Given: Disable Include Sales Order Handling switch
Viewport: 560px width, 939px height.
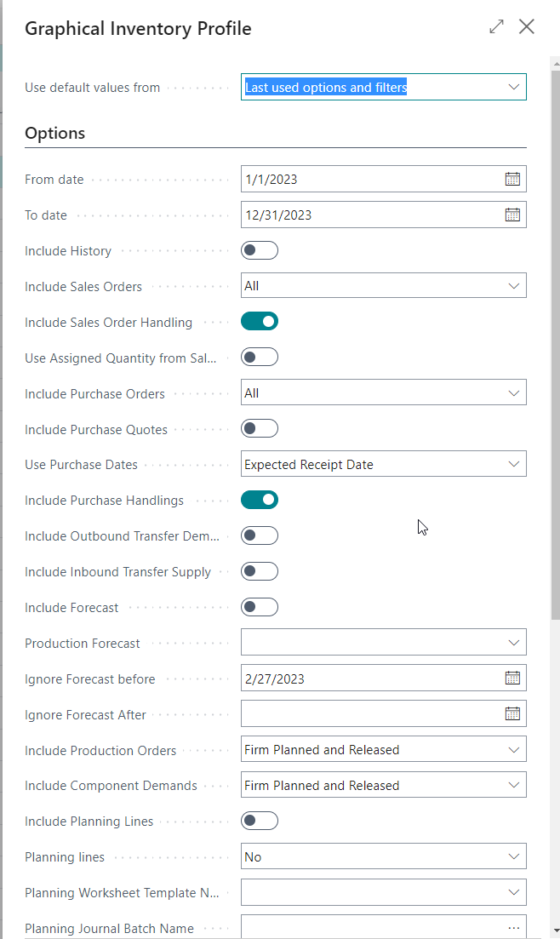Looking at the screenshot, I should point(260,322).
